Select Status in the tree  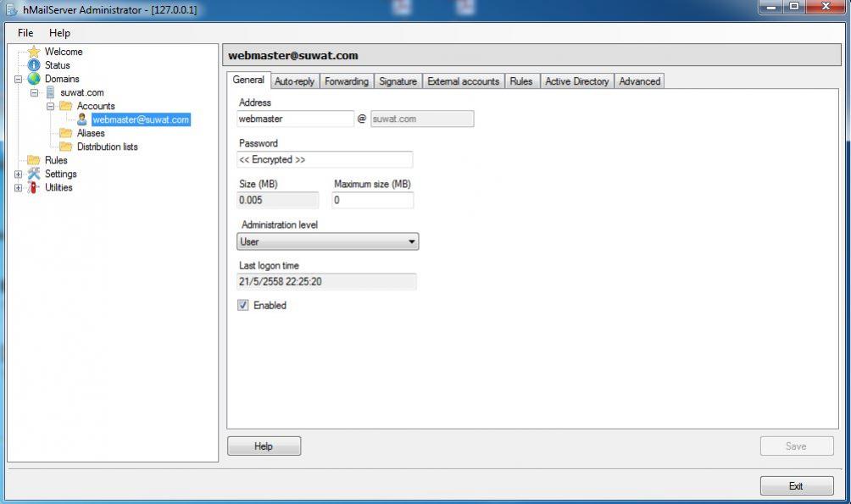click(58, 65)
